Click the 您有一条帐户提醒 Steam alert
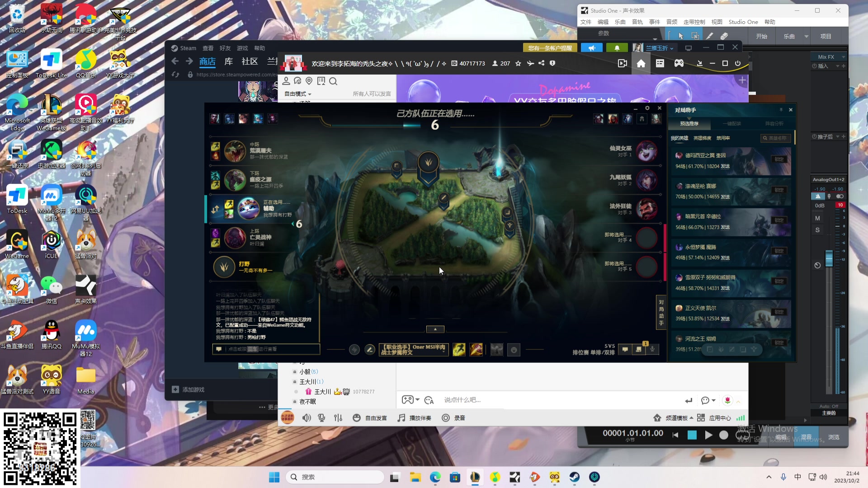The image size is (868, 488). point(550,48)
